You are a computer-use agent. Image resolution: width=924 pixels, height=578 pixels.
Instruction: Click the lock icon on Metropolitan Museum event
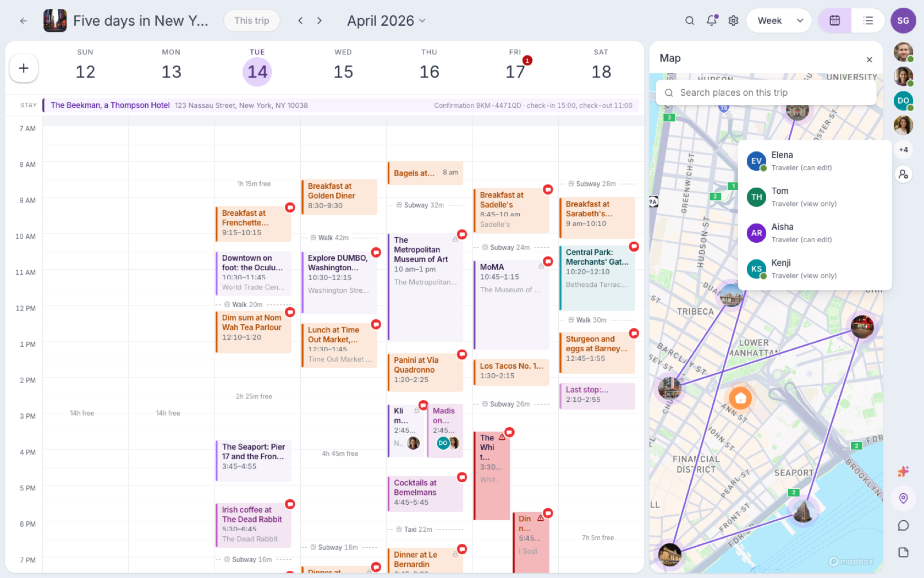(455, 239)
